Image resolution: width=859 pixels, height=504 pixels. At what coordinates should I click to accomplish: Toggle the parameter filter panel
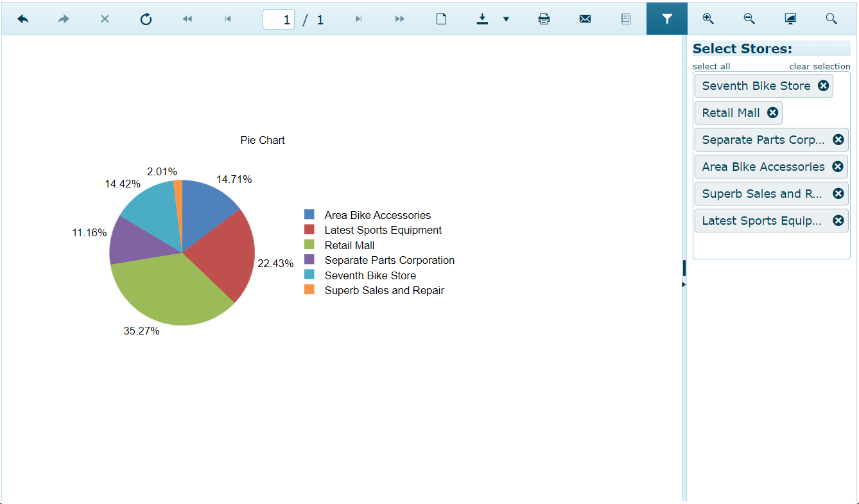click(666, 19)
